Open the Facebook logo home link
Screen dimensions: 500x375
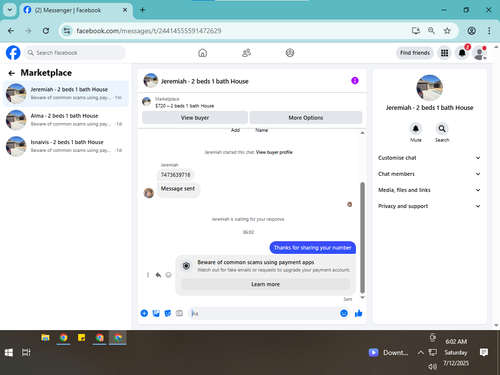(x=13, y=53)
